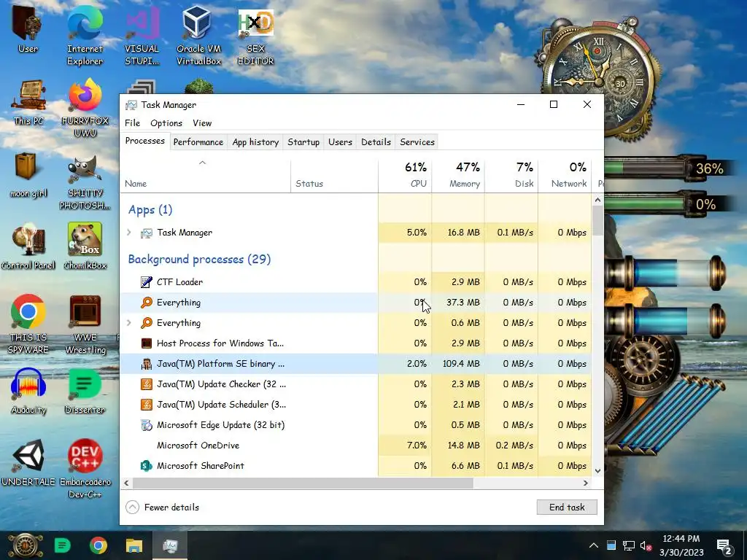Switch to the Users tab

tap(340, 142)
